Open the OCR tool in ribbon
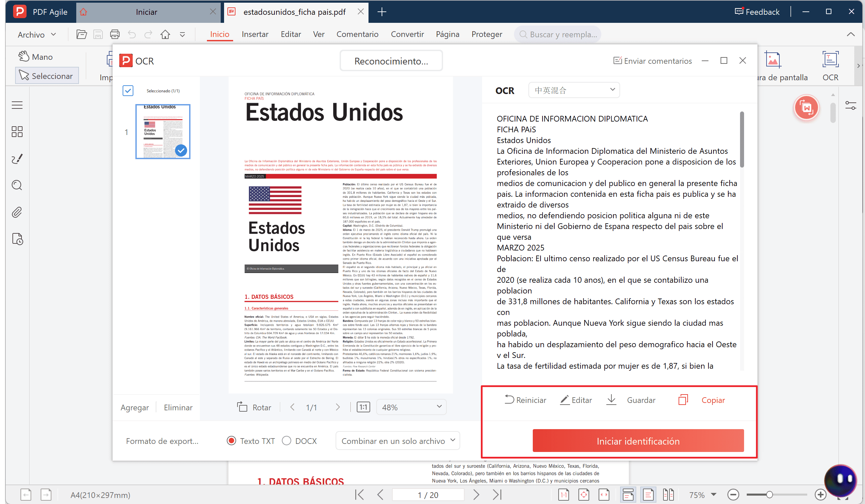The image size is (865, 504). 830,66
